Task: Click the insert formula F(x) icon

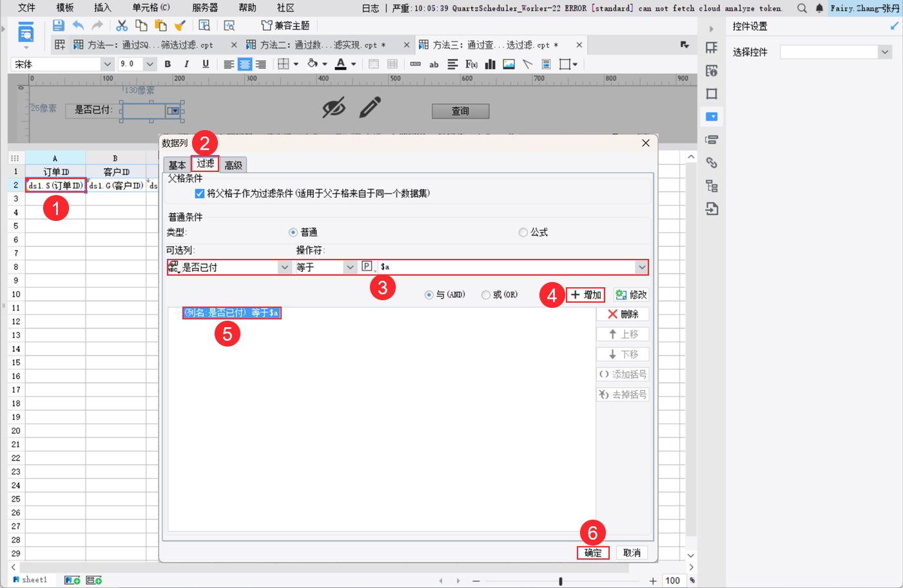Action: [471, 64]
